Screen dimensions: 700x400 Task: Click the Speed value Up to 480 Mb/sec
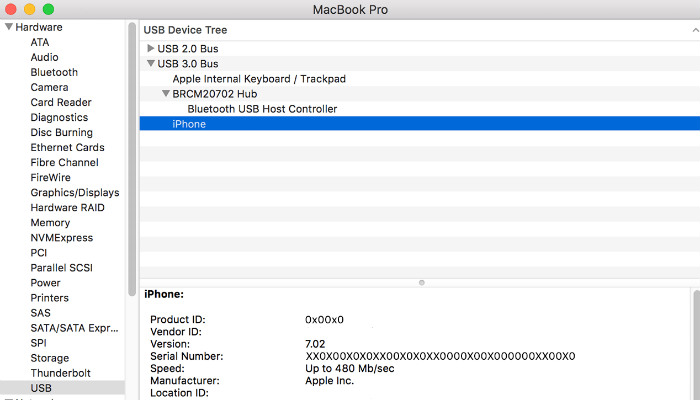pos(350,369)
